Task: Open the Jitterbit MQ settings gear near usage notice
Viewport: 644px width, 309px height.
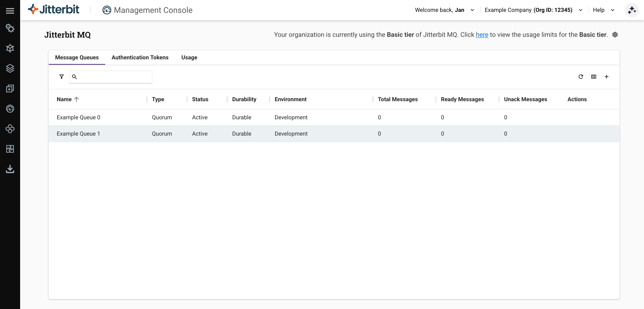Action: click(x=615, y=35)
